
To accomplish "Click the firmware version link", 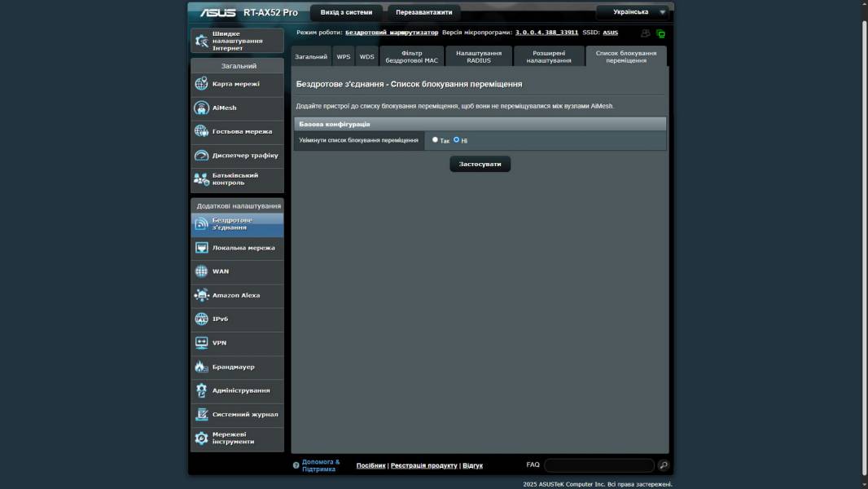I will tap(546, 33).
